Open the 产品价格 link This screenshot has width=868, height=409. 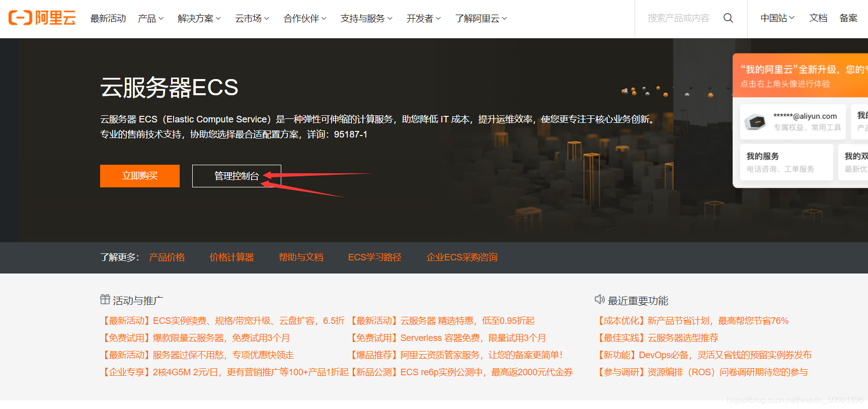point(167,257)
